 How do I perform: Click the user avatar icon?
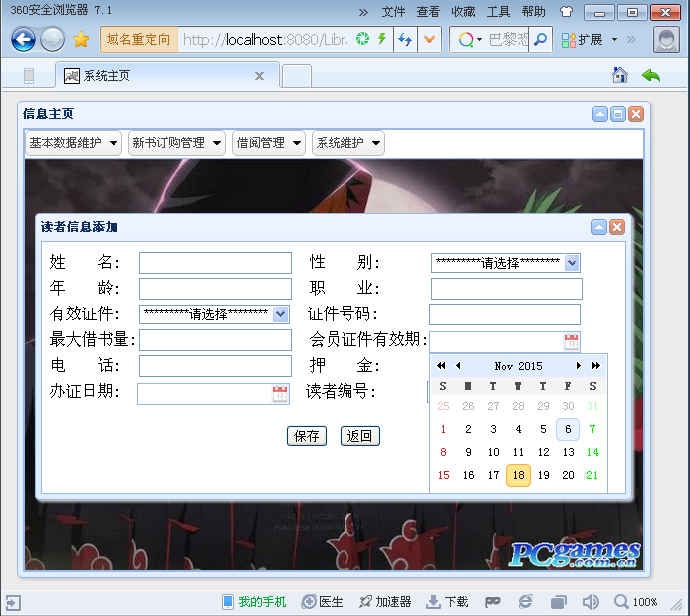(667, 40)
